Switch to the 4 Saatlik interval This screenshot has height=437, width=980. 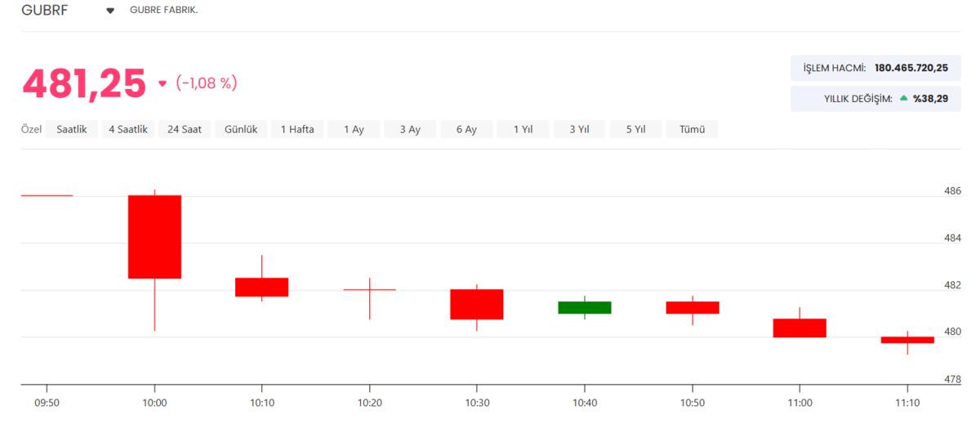128,129
